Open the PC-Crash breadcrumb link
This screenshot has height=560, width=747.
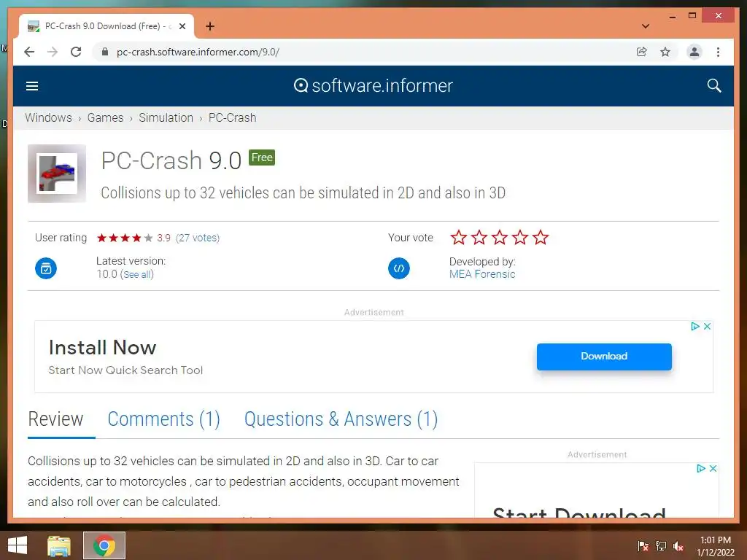point(233,117)
